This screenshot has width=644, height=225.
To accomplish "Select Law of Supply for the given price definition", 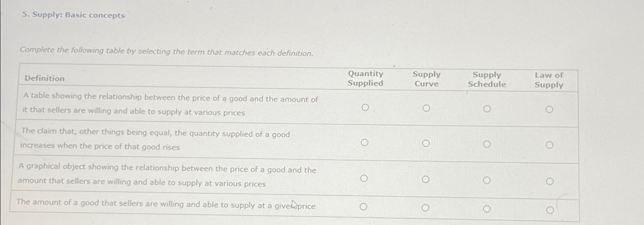I will tap(550, 210).
